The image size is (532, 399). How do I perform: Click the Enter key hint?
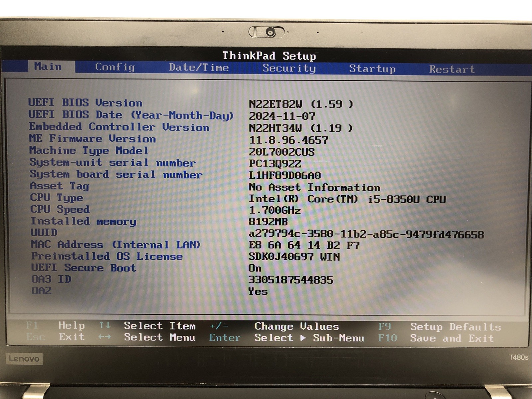point(225,337)
